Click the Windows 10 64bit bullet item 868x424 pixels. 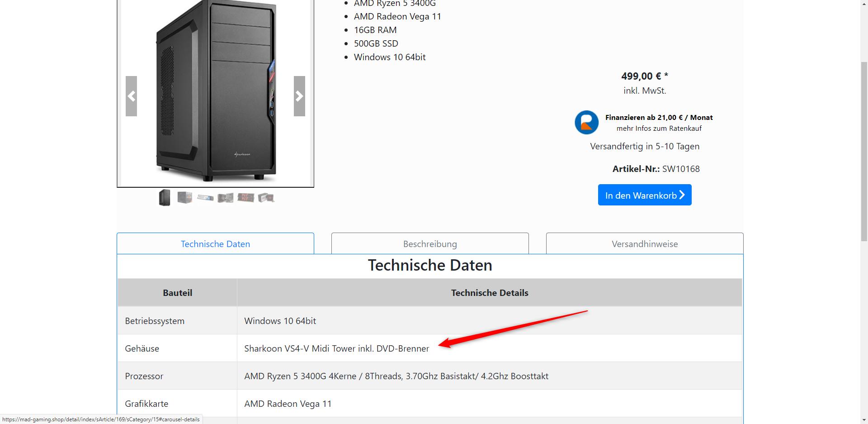(x=390, y=57)
